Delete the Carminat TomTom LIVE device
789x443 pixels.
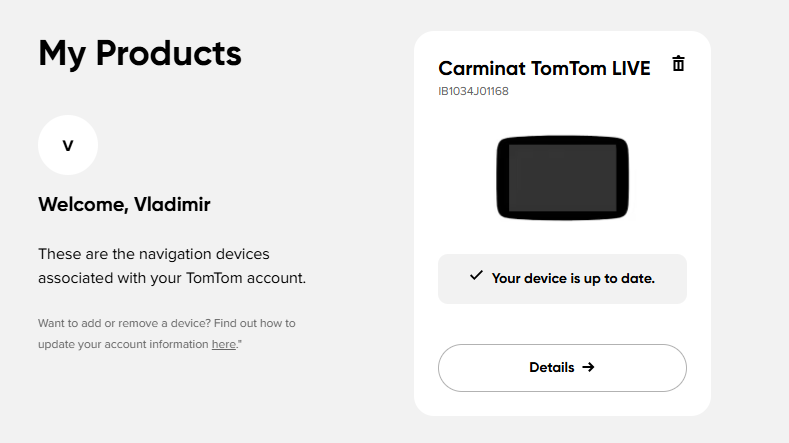(678, 64)
